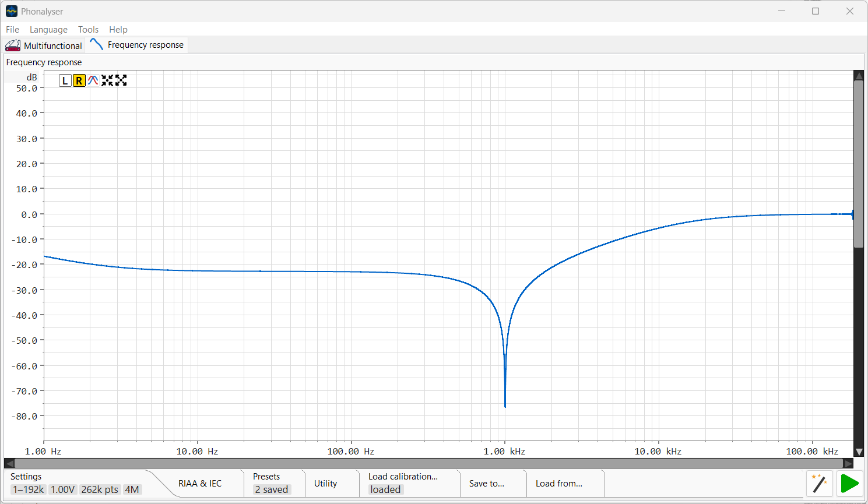Image resolution: width=868 pixels, height=504 pixels.
Task: Click the 262k pts setting value
Action: (x=100, y=489)
